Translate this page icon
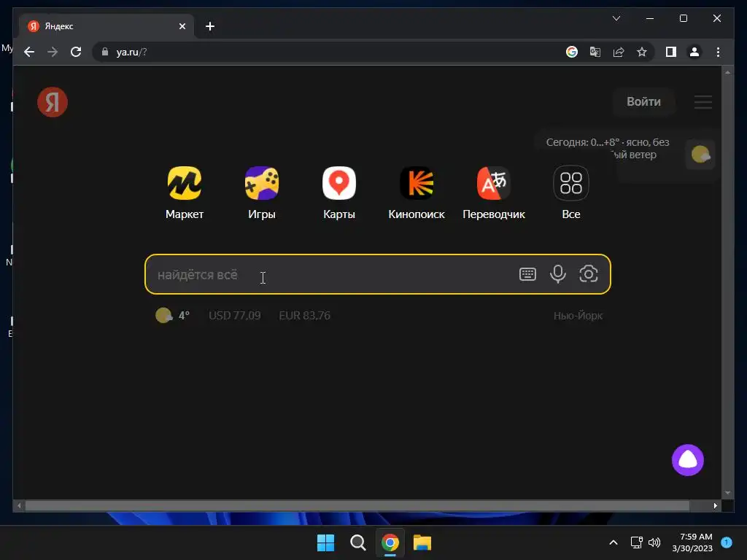Image resolution: width=747 pixels, height=560 pixels. click(x=595, y=52)
